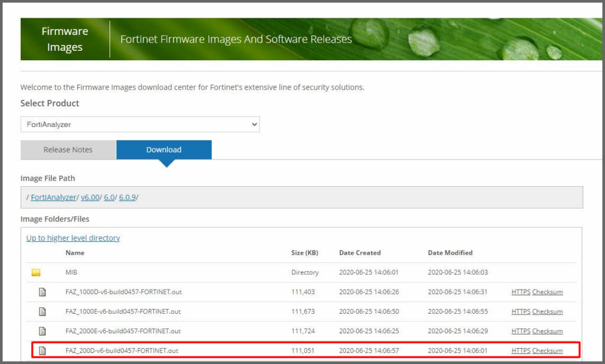Click the Date Created column header
The width and height of the screenshot is (605, 364).
point(360,253)
